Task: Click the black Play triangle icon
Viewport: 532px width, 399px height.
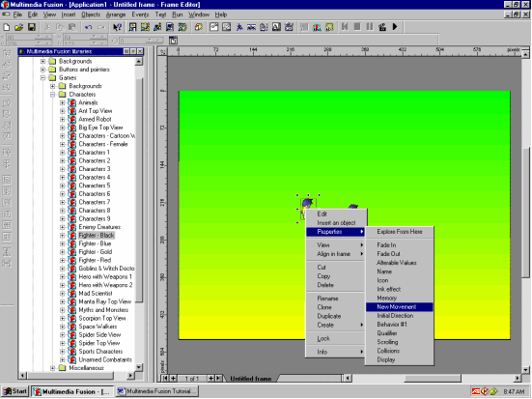Action: (x=395, y=27)
